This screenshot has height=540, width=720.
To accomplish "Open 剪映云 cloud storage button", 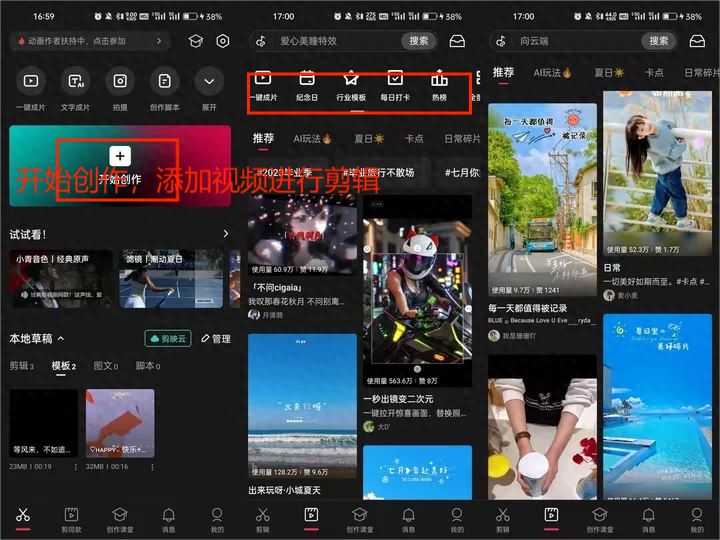I will (x=168, y=339).
